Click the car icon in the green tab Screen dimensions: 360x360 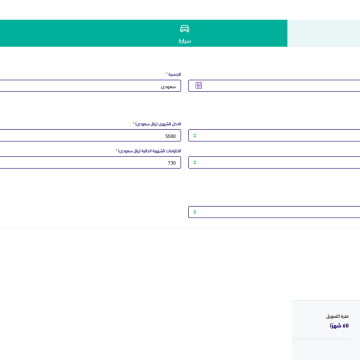pos(184,29)
